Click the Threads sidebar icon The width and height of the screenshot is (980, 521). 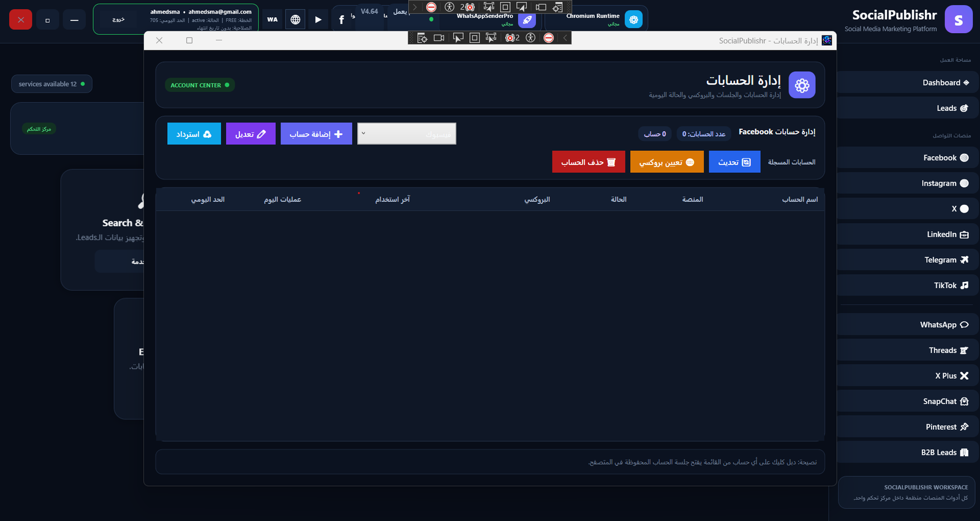(x=964, y=351)
